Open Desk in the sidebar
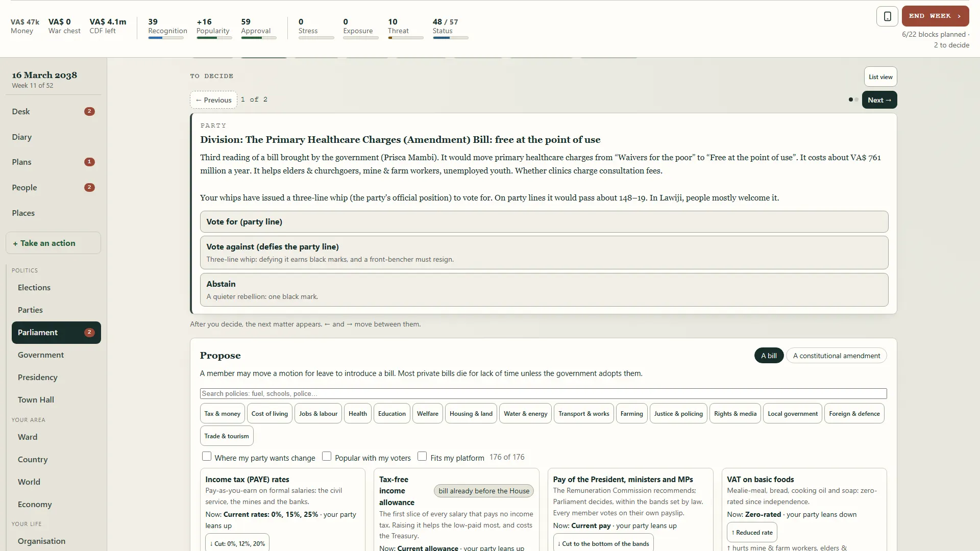 [x=53, y=112]
